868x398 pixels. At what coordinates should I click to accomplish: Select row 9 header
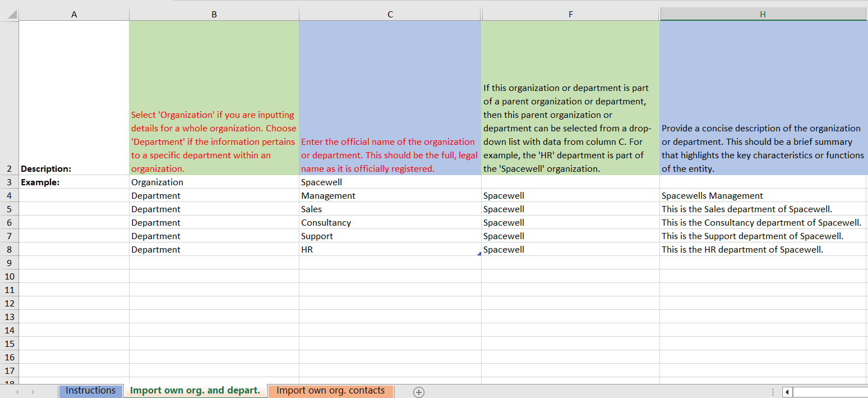tap(10, 263)
